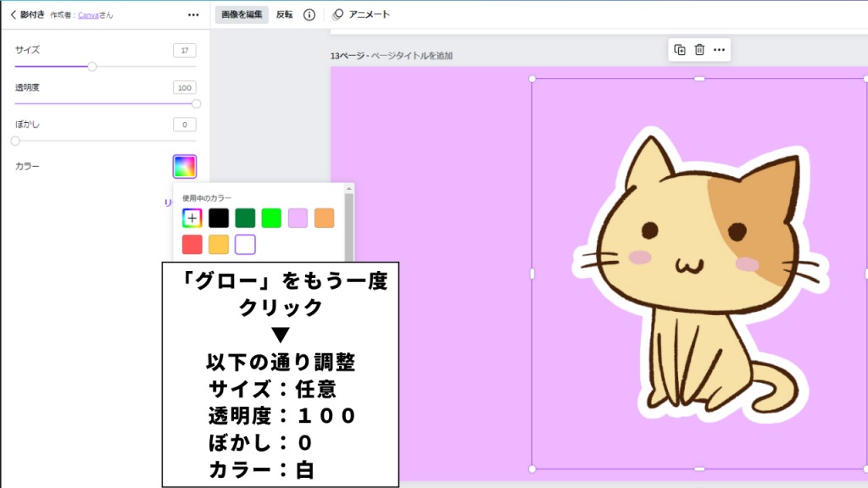Select the cat illustration on canvas
Image resolution: width=868 pixels, height=488 pixels.
[700, 274]
